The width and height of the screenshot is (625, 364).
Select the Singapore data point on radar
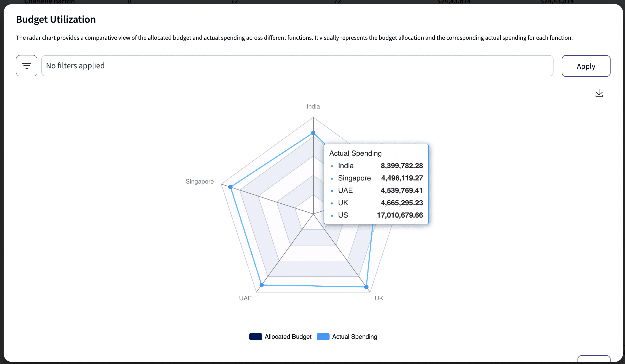point(231,187)
